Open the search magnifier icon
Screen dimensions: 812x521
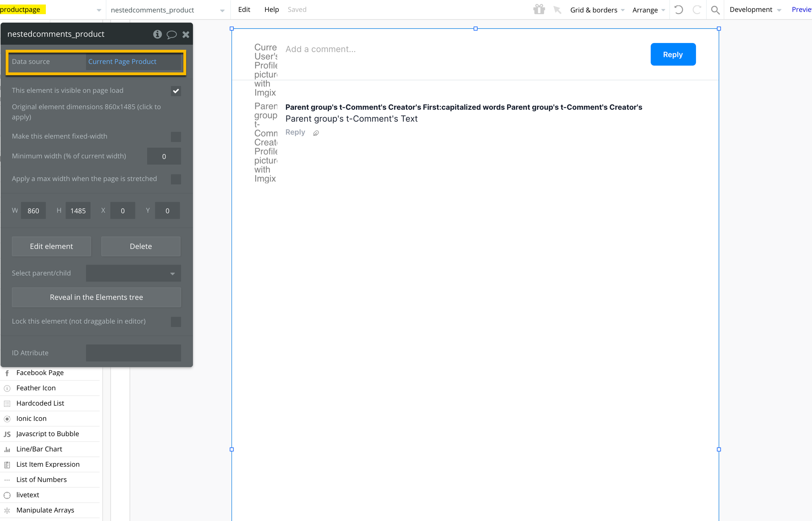pos(715,10)
